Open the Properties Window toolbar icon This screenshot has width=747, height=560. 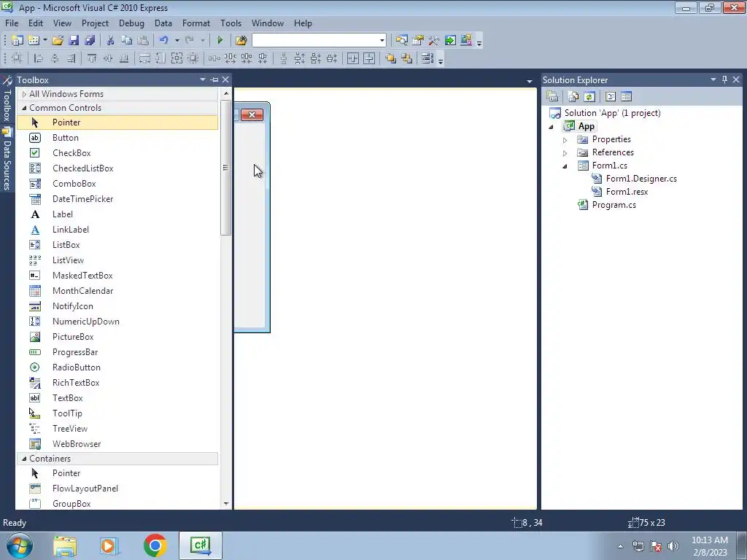[x=418, y=41]
